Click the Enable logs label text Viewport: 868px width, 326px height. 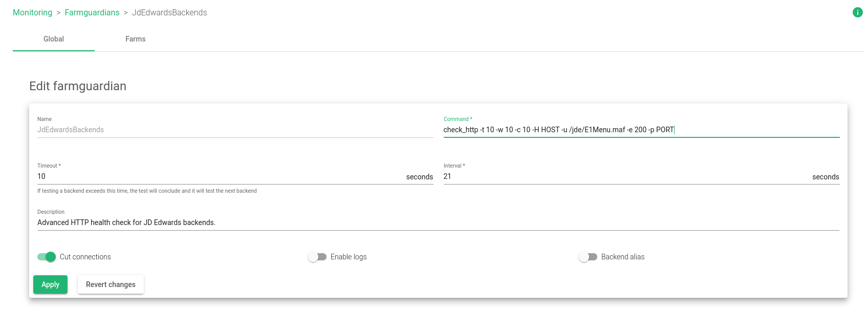click(349, 257)
